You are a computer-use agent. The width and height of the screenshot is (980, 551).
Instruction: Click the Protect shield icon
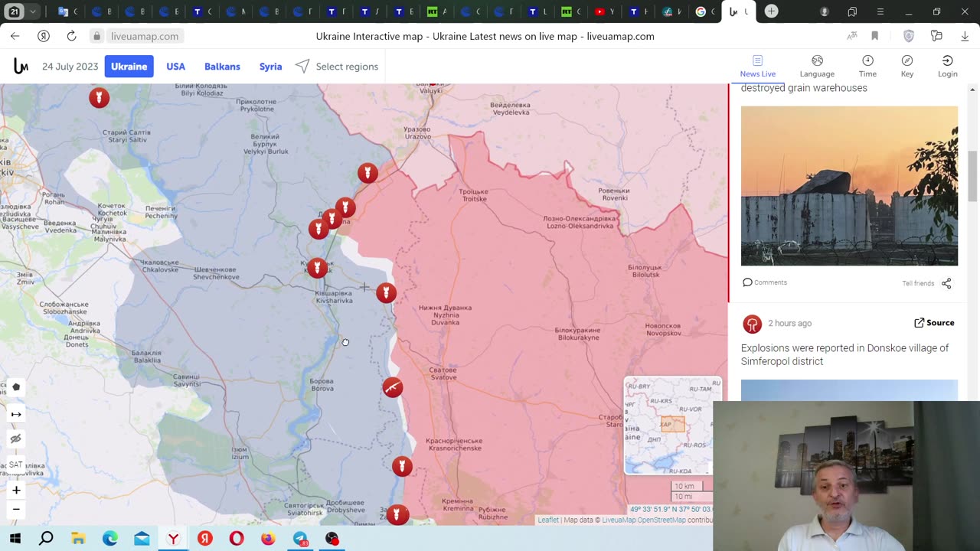[x=909, y=36]
